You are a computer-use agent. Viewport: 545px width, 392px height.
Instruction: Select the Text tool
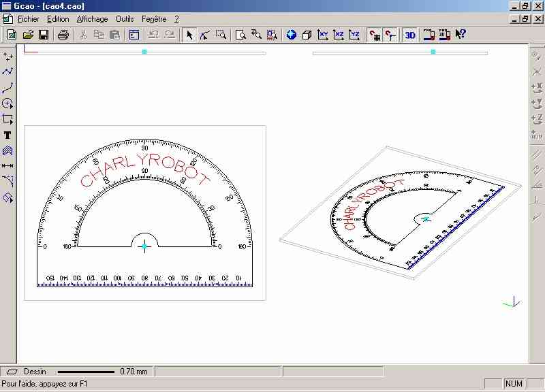pos(7,135)
